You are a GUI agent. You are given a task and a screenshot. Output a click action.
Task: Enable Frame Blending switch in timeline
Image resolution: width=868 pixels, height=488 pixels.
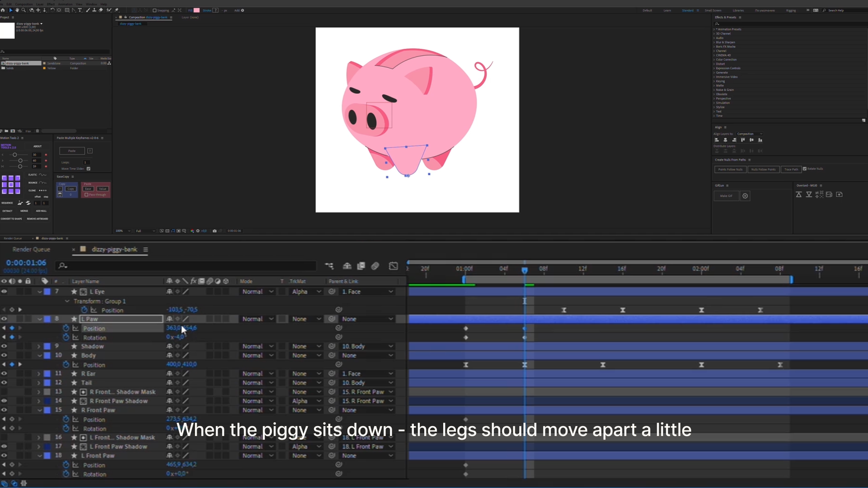[361, 266]
